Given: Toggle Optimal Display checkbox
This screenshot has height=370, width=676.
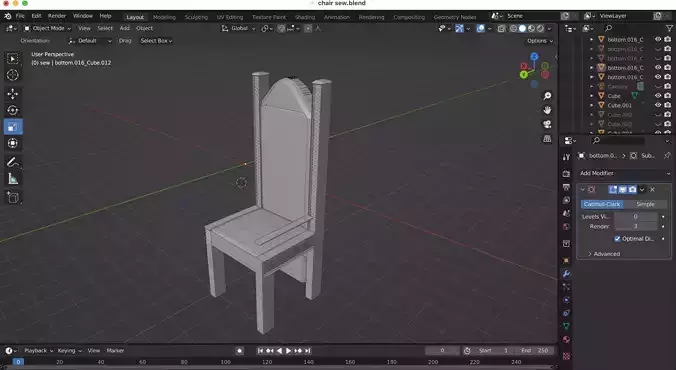Looking at the screenshot, I should tap(617, 238).
